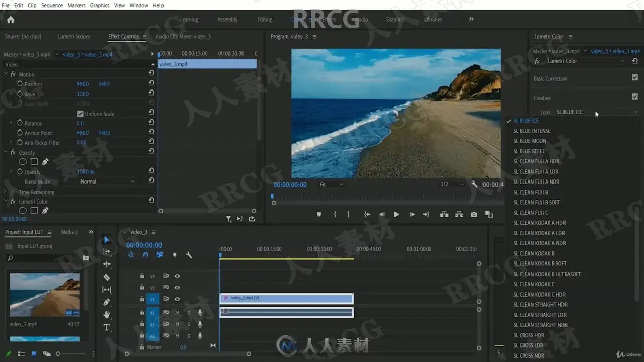Screen dimensions: 644x362
Task: Disable the Basic Correction checkbox
Action: (634, 78)
